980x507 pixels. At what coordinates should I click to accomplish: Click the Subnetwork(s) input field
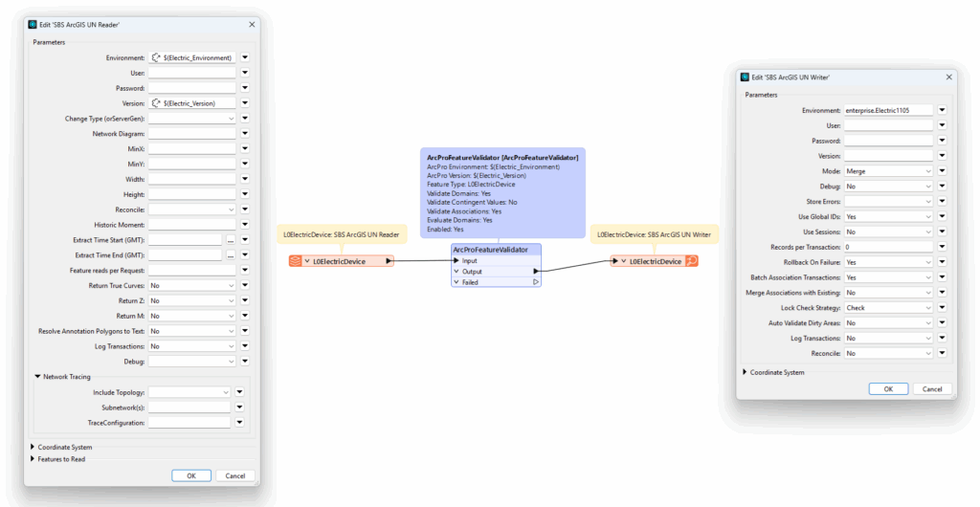click(189, 408)
